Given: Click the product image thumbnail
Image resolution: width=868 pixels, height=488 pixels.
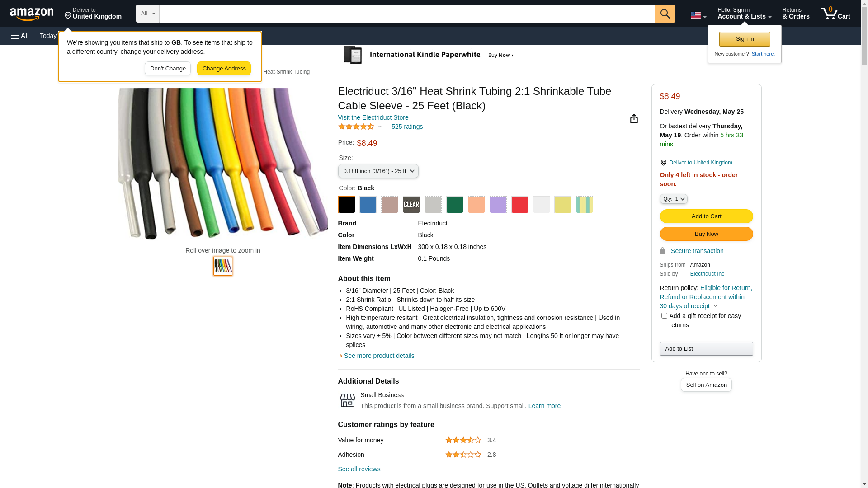Looking at the screenshot, I should (223, 266).
